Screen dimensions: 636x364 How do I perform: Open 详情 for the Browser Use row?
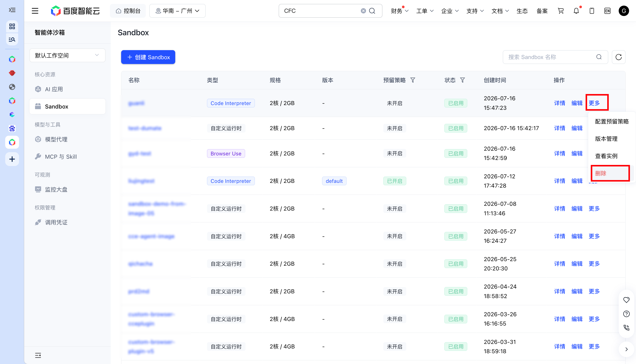pos(559,153)
